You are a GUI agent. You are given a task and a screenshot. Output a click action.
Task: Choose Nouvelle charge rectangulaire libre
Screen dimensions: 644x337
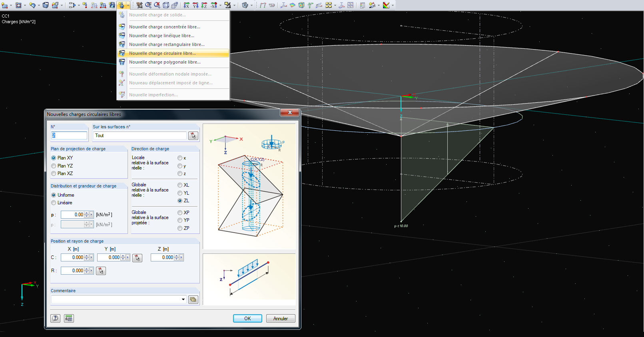coord(173,44)
